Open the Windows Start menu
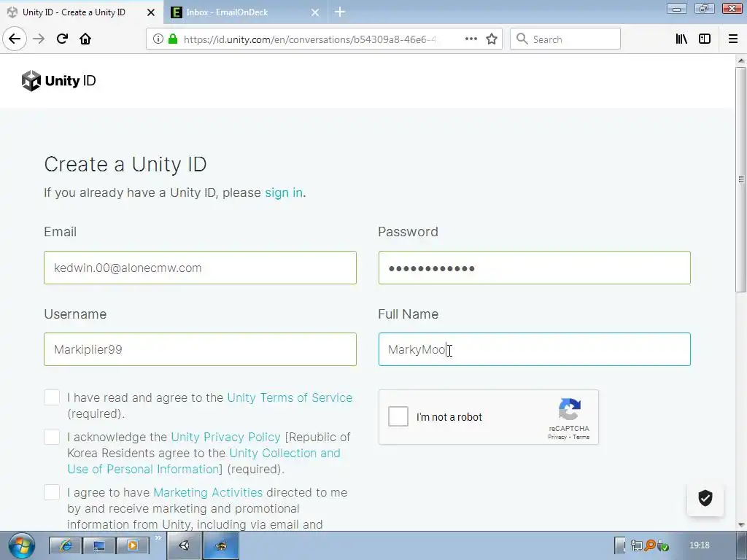747x560 pixels. 21,545
